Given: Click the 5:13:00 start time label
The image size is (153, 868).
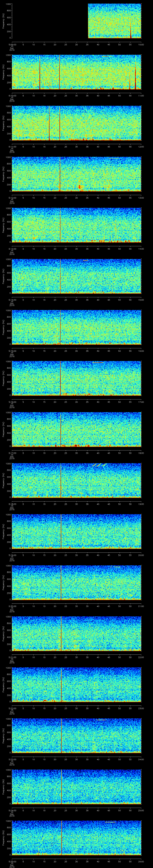Looking at the screenshot, I should click(12, 249).
